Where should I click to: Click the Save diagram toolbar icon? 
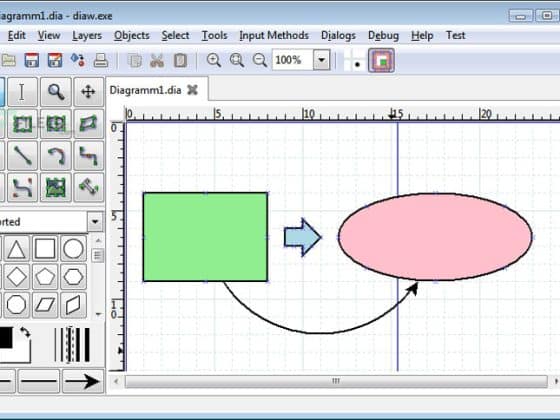[32, 60]
